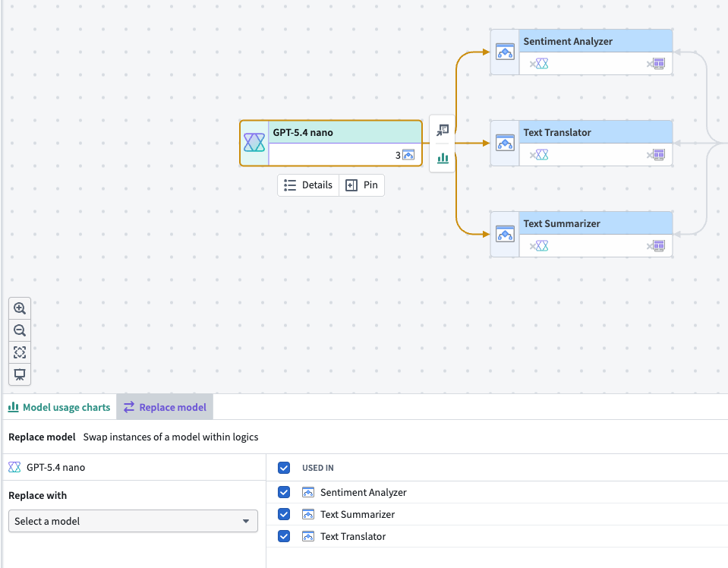Click the Details button under GPT-5.4 nano
Image resolution: width=728 pixels, height=568 pixels.
[x=308, y=185]
